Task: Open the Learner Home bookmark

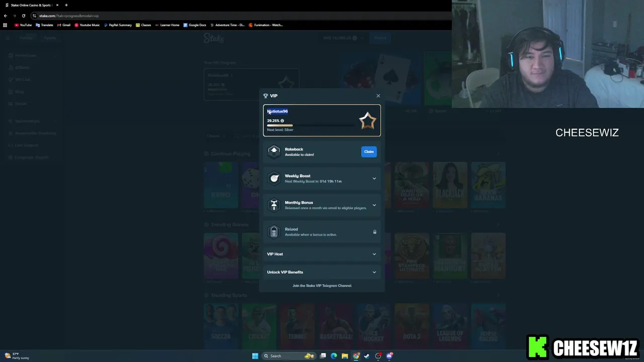Action: (167, 25)
